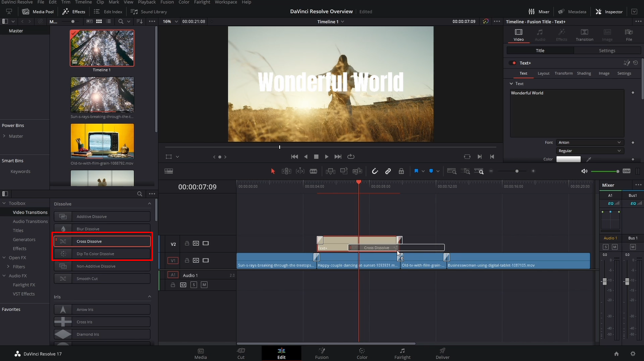Select the Blur Dissolve transition
The height and width of the screenshot is (361, 644).
click(x=102, y=229)
